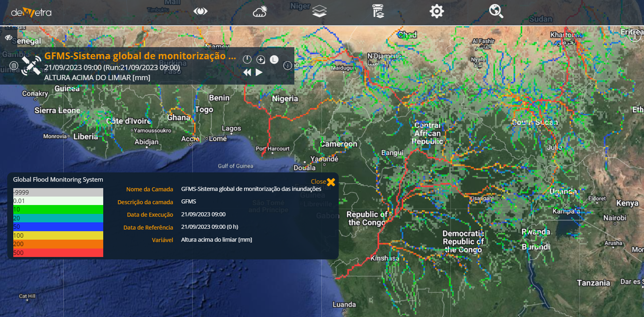This screenshot has width=644, height=317.
Task: Open GFMS layer more options dots
Action: coord(288,65)
